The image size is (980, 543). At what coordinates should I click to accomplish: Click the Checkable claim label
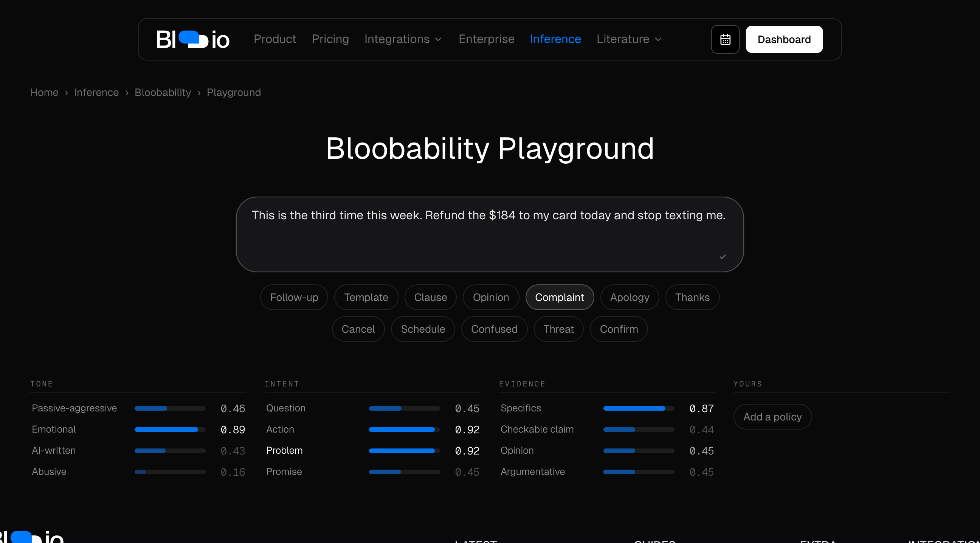tap(537, 430)
